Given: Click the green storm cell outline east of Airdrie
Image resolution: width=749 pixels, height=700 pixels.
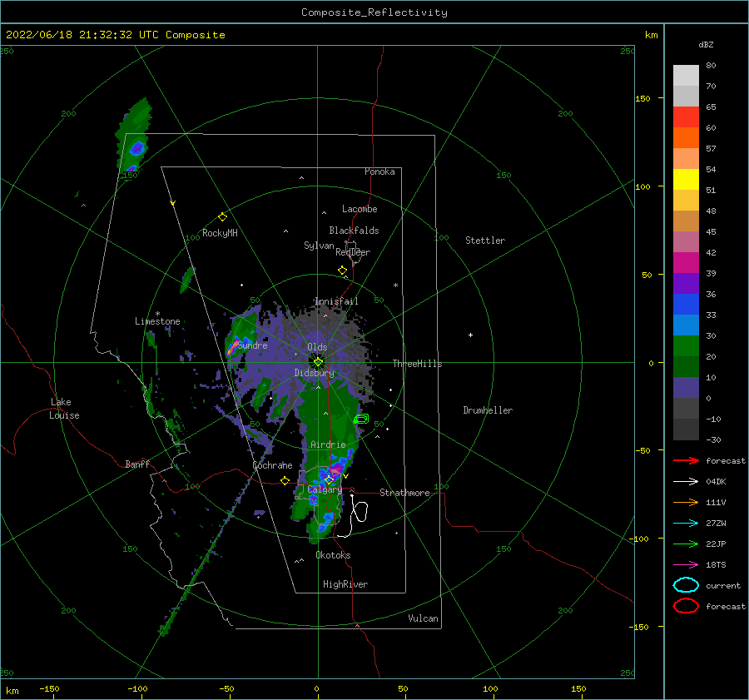Looking at the screenshot, I should 361,419.
